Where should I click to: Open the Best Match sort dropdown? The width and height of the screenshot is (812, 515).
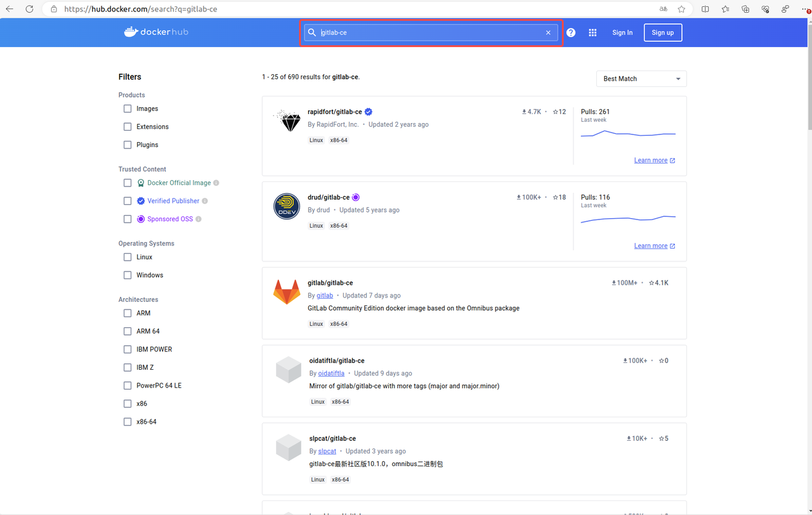pyautogui.click(x=641, y=79)
